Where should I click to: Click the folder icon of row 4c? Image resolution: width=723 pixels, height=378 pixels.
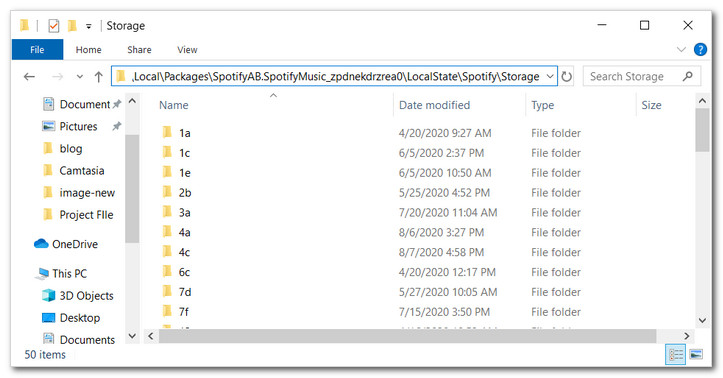click(x=167, y=251)
